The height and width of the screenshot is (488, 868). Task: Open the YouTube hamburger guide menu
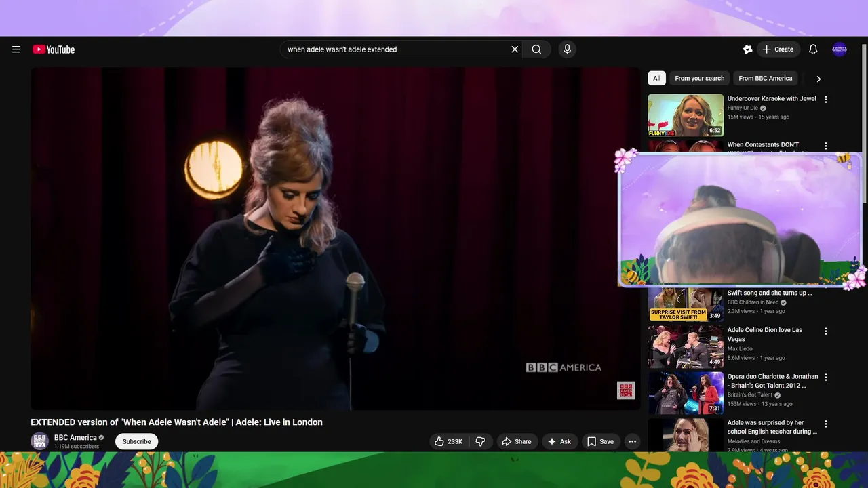(x=16, y=49)
